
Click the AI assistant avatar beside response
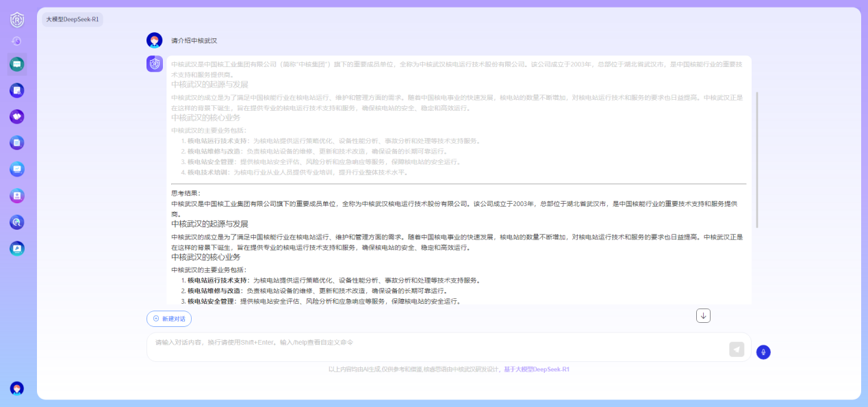[155, 64]
